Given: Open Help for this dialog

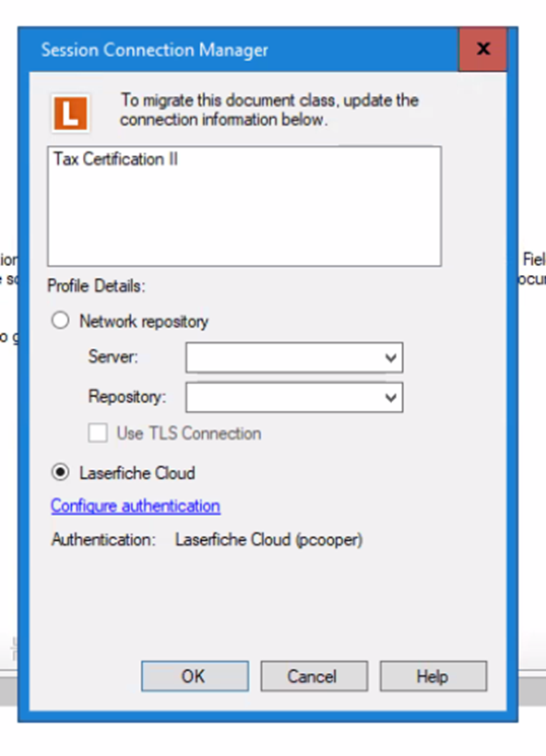Looking at the screenshot, I should [x=433, y=676].
